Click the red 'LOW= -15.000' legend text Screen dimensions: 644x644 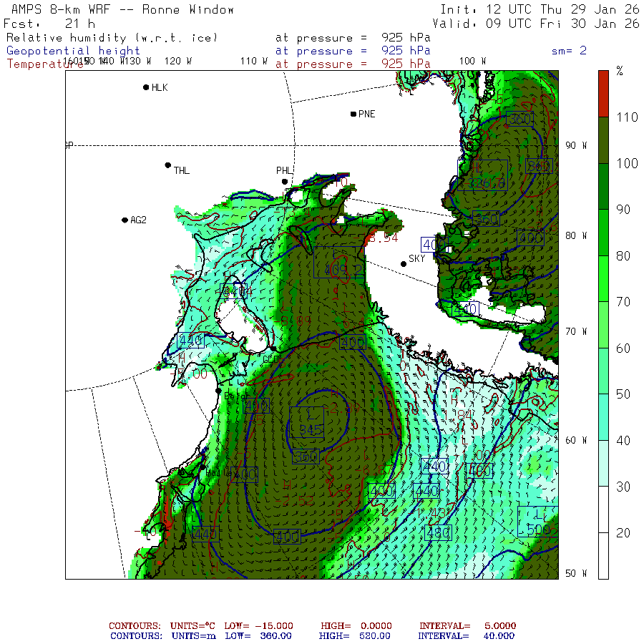[x=259, y=626]
